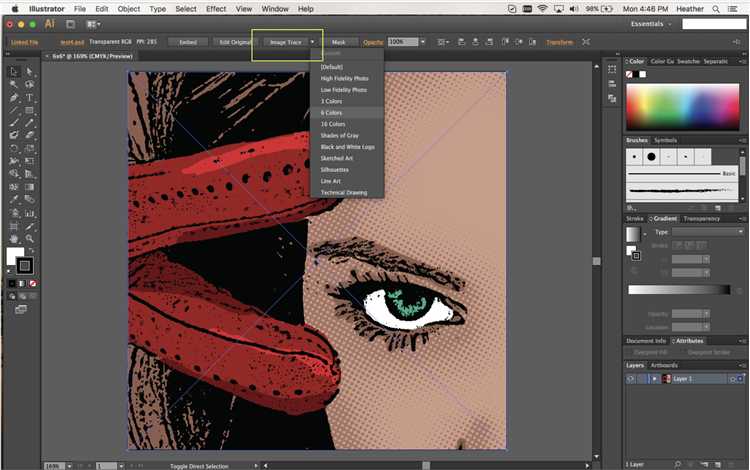Choose Black and White Logo preset
The width and height of the screenshot is (750, 470).
[347, 147]
